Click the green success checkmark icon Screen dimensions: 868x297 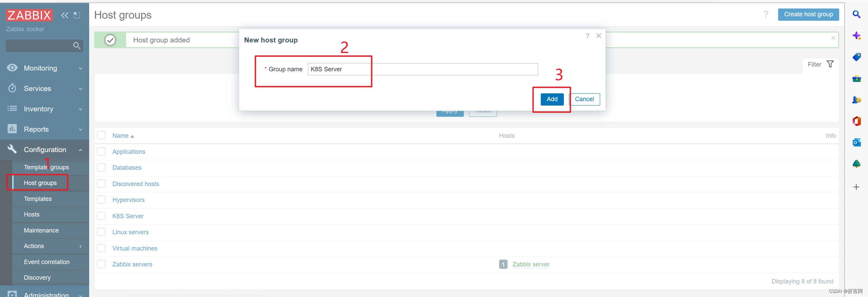tap(110, 40)
